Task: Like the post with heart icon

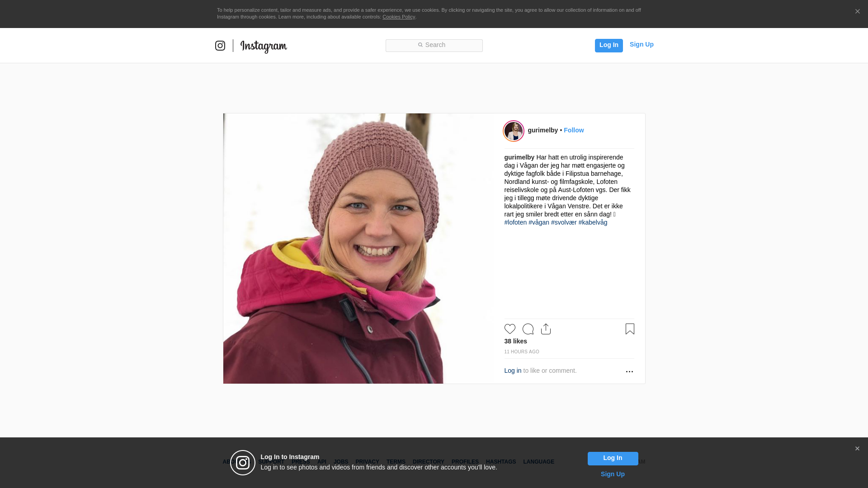Action: [509, 329]
